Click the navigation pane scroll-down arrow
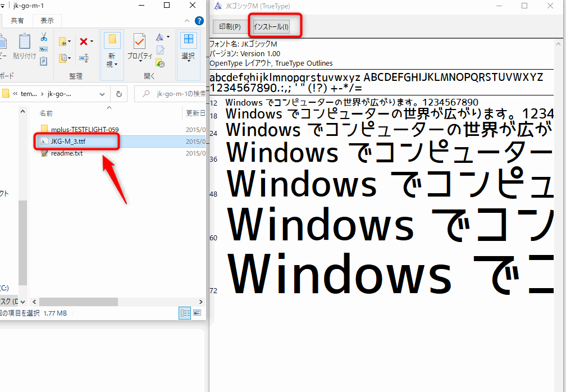The width and height of the screenshot is (566, 392). (22, 302)
